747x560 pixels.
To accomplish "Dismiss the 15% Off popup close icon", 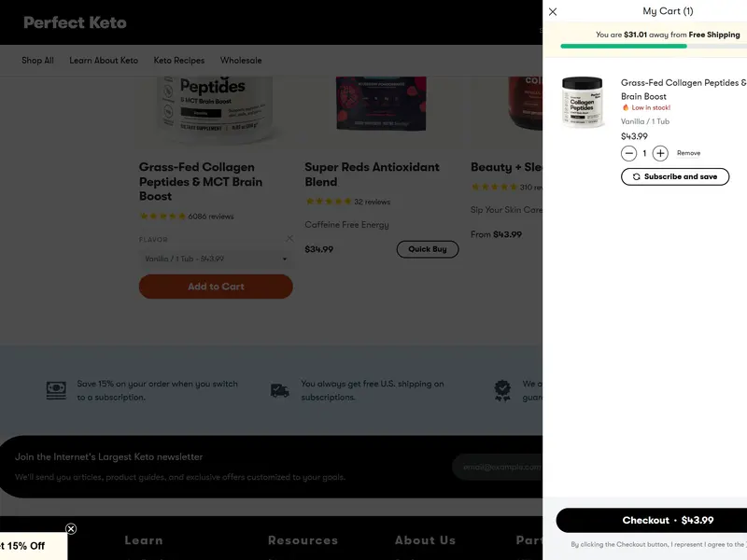I will tap(71, 529).
